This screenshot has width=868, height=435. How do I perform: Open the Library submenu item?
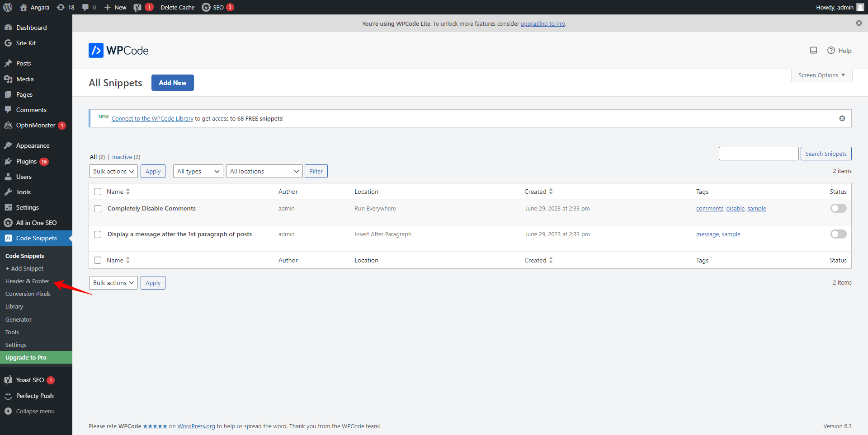click(x=14, y=306)
